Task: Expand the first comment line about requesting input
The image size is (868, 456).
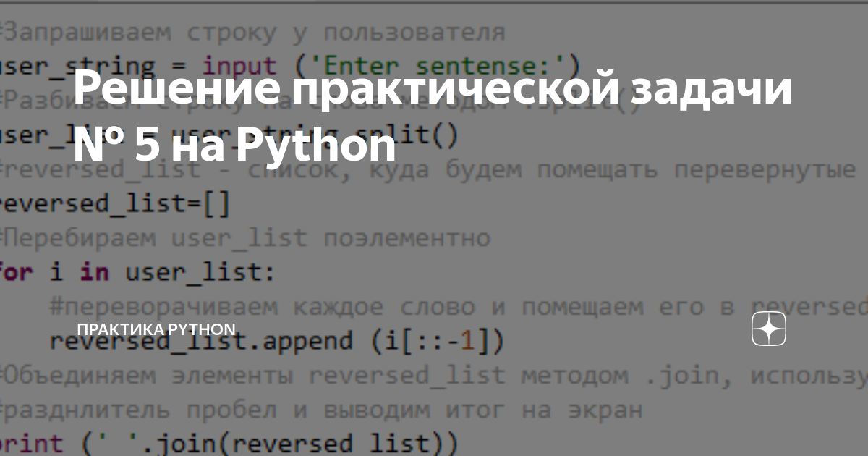Action: click(x=253, y=31)
